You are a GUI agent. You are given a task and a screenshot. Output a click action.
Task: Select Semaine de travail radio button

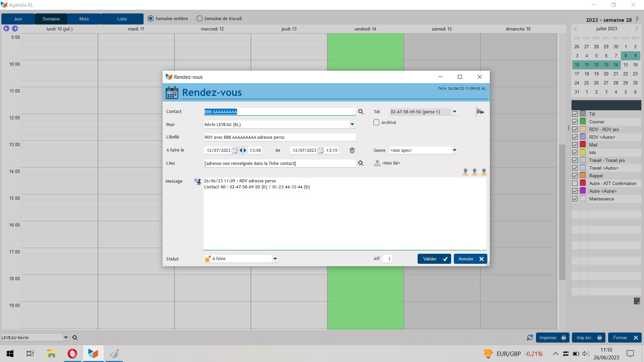pos(200,19)
